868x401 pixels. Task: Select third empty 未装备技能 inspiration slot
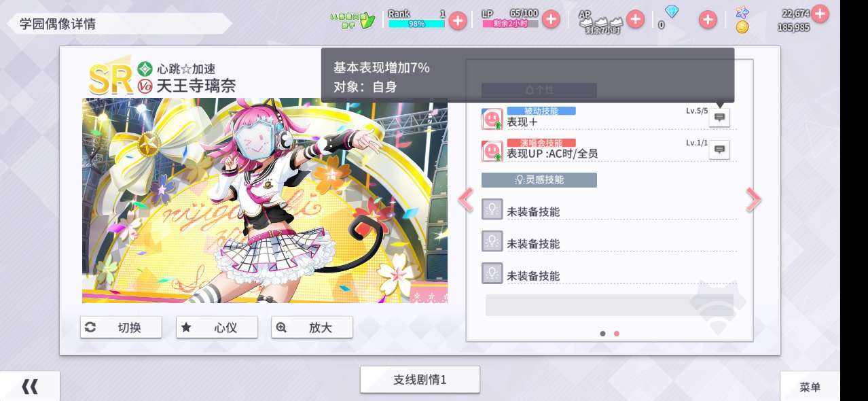609,273
